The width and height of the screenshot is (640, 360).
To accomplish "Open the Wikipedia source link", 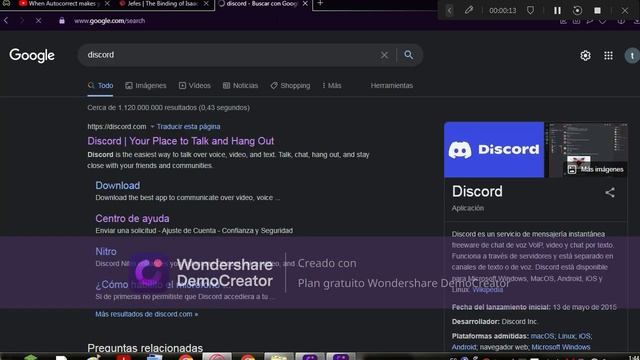I will pos(487,290).
